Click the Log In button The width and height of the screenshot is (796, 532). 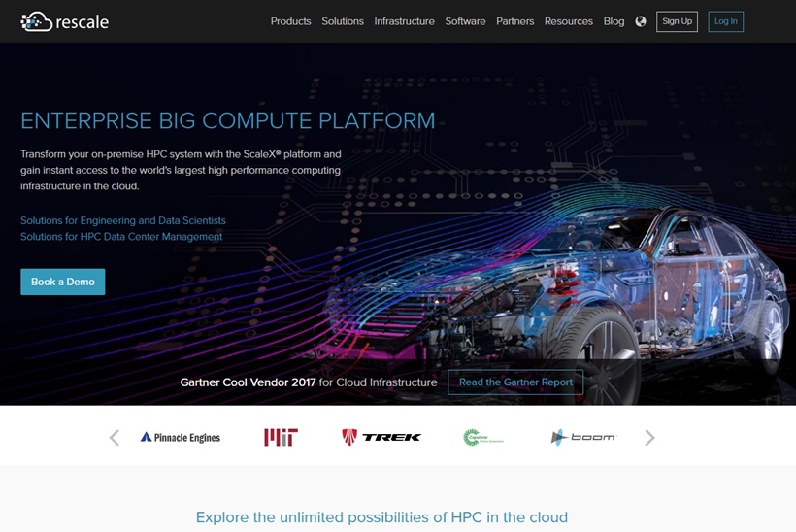click(725, 21)
